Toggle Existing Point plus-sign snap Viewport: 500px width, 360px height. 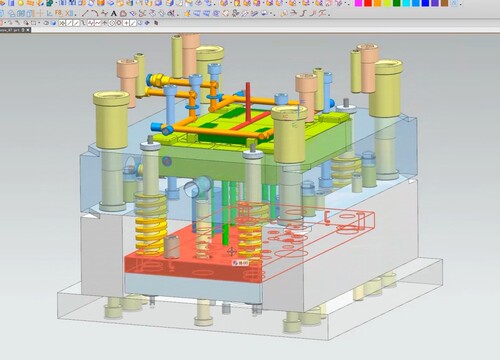coord(126,23)
